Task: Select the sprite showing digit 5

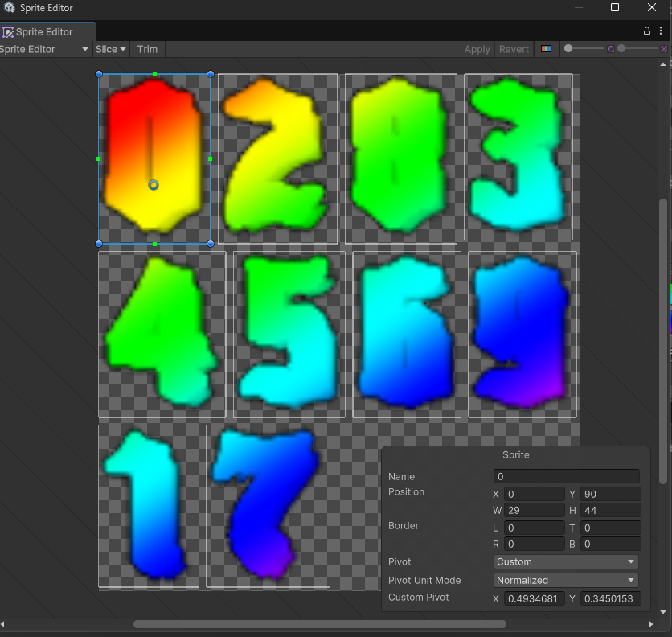Action: [x=289, y=334]
